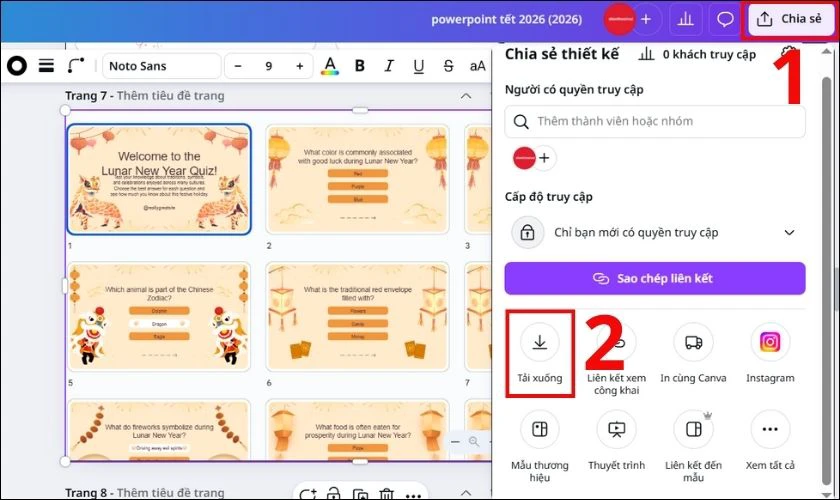This screenshot has width=840, height=500.
Task: Collapse Trang 7 with chevron arrow
Action: 466,96
